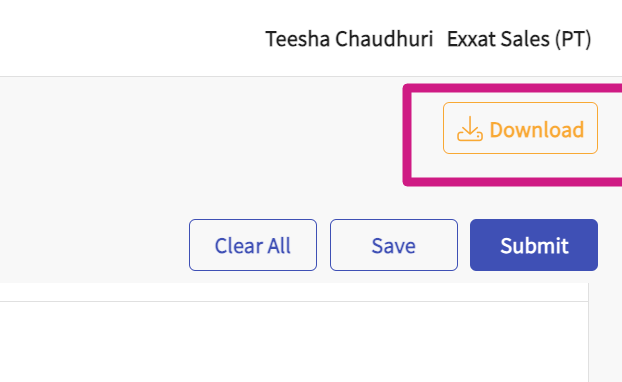The width and height of the screenshot is (622, 382).
Task: Hit the outlined Save button
Action: pos(394,245)
